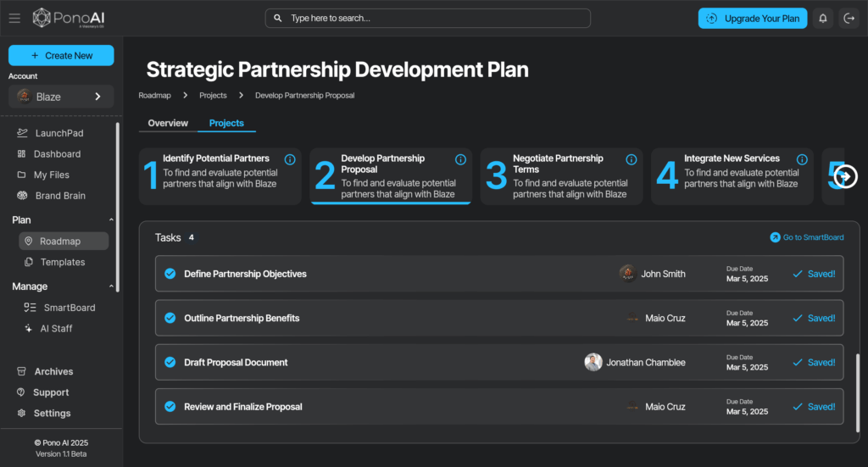Screen dimensions: 868x467
Task: Click the hamburger menu icon
Action: pyautogui.click(x=14, y=18)
